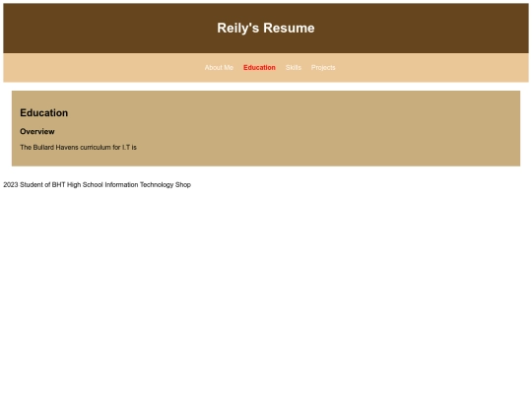Click the Overview subheading
Image resolution: width=532 pixels, height=399 pixels.
click(x=37, y=132)
